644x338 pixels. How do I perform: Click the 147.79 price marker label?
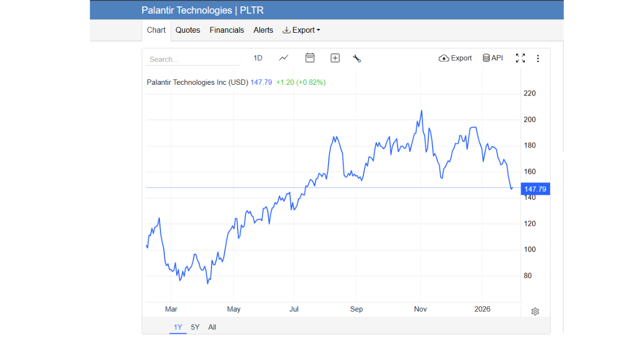coord(535,189)
